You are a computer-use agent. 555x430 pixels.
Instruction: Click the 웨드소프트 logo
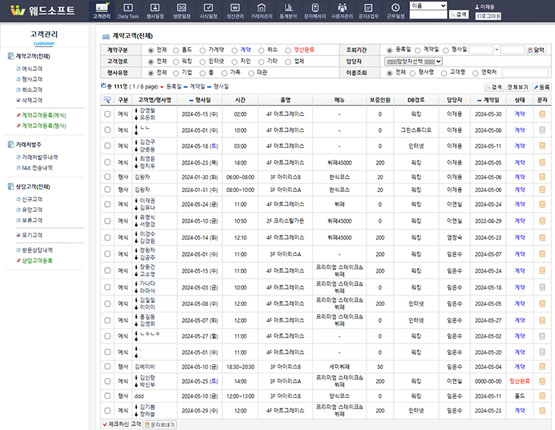coord(42,10)
